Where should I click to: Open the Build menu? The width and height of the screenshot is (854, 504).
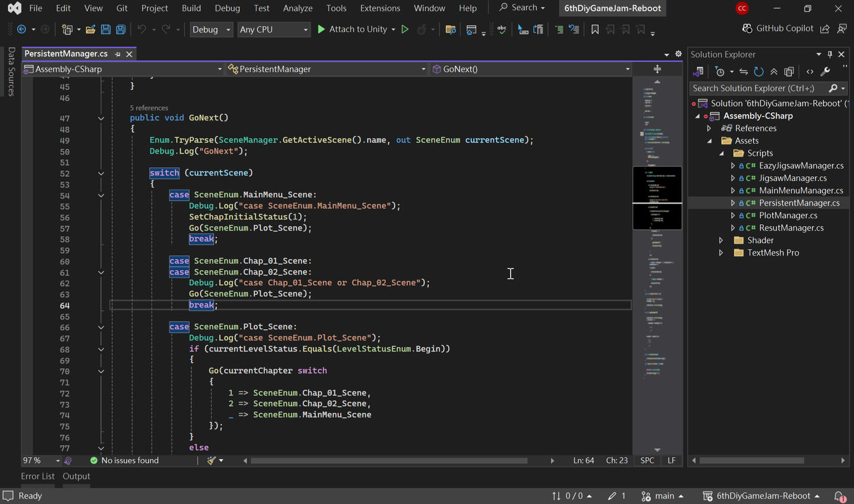pyautogui.click(x=192, y=8)
